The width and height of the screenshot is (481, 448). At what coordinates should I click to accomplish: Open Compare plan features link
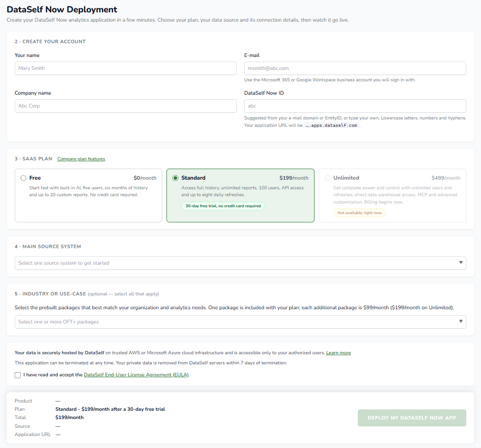tap(81, 159)
